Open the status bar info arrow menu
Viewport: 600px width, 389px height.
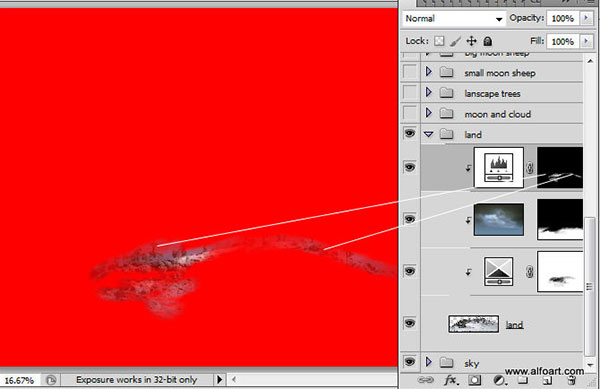220,379
